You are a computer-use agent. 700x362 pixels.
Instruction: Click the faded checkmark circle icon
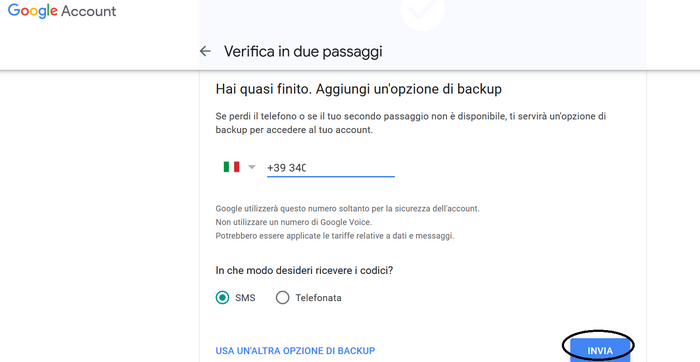[422, 10]
